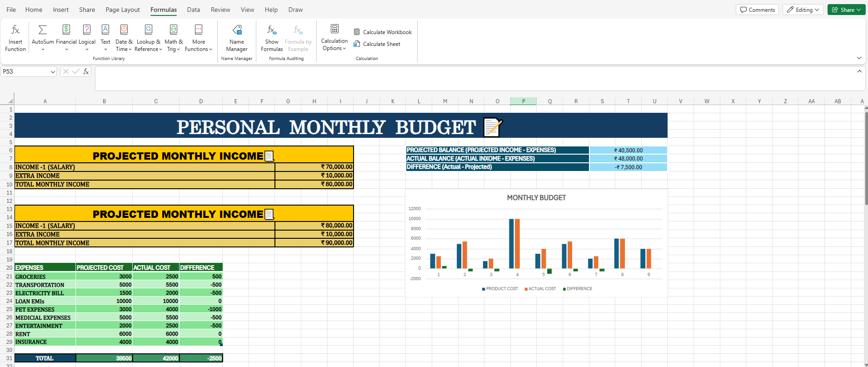Click the notepad icon in the title banner
The image size is (868, 367).
493,127
